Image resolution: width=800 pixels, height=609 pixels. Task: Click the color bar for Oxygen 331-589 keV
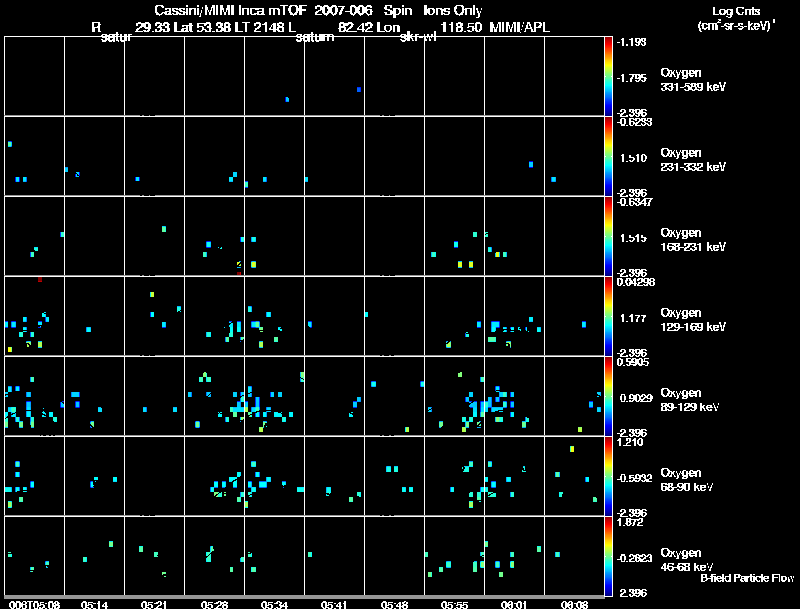pos(608,76)
